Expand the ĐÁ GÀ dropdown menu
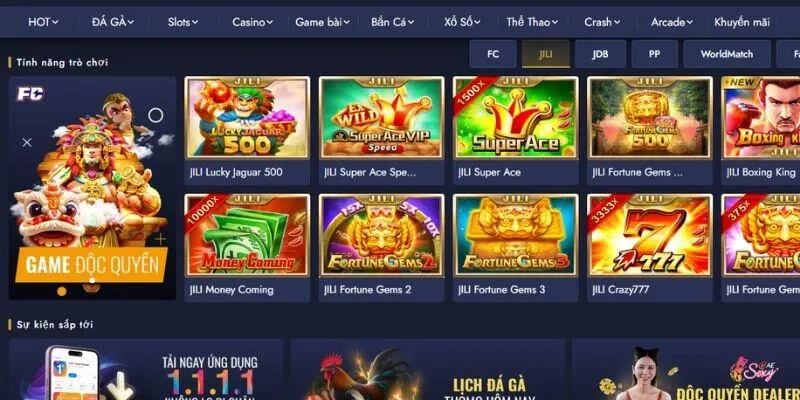This screenshot has height=400, width=800. (113, 22)
